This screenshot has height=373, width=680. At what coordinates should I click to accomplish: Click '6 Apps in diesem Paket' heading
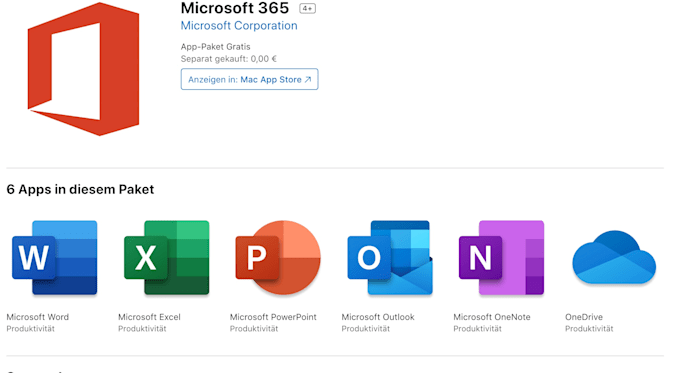click(80, 190)
